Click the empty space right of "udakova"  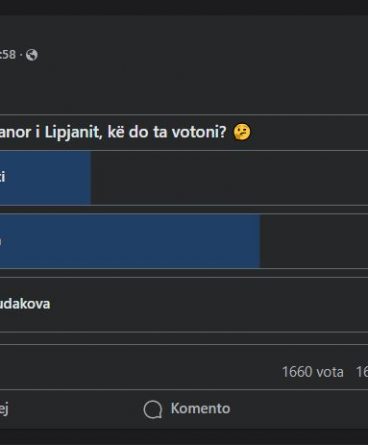(x=209, y=304)
